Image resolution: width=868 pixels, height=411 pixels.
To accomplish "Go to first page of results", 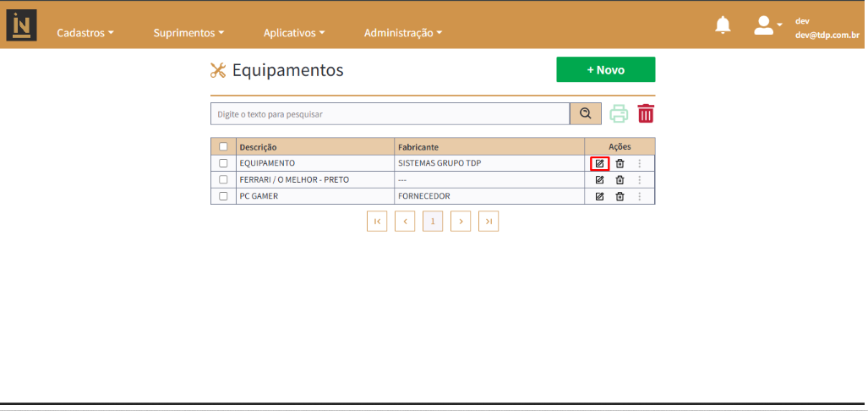I will [x=377, y=221].
